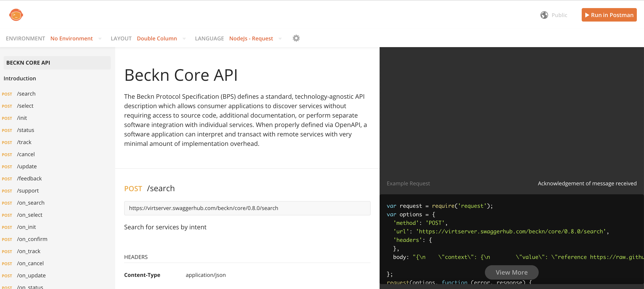Go to POST /search in sidebar

[x=19, y=94]
